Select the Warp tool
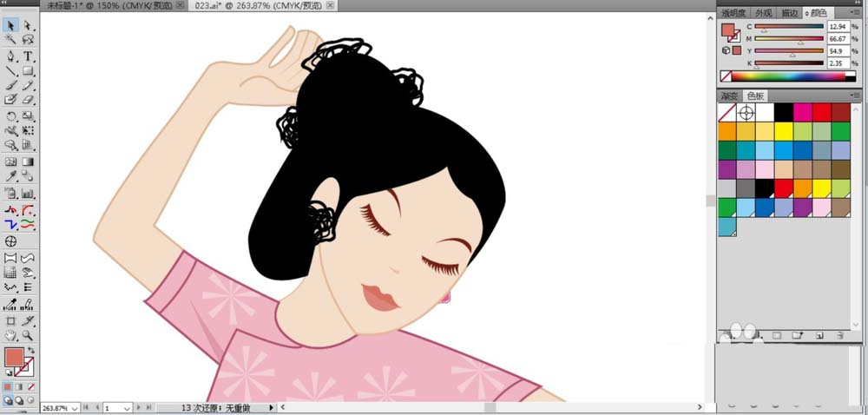This screenshot has height=415, width=868. pos(10,131)
